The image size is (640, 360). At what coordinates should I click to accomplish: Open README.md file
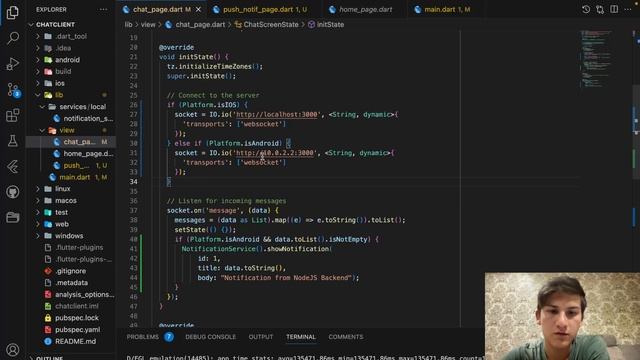click(x=70, y=341)
